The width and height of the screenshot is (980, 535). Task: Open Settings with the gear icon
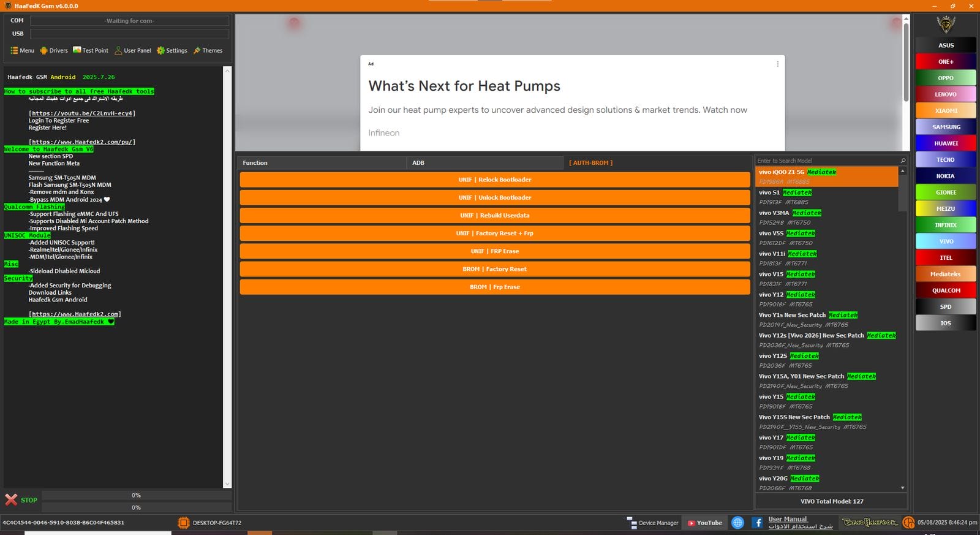(160, 51)
